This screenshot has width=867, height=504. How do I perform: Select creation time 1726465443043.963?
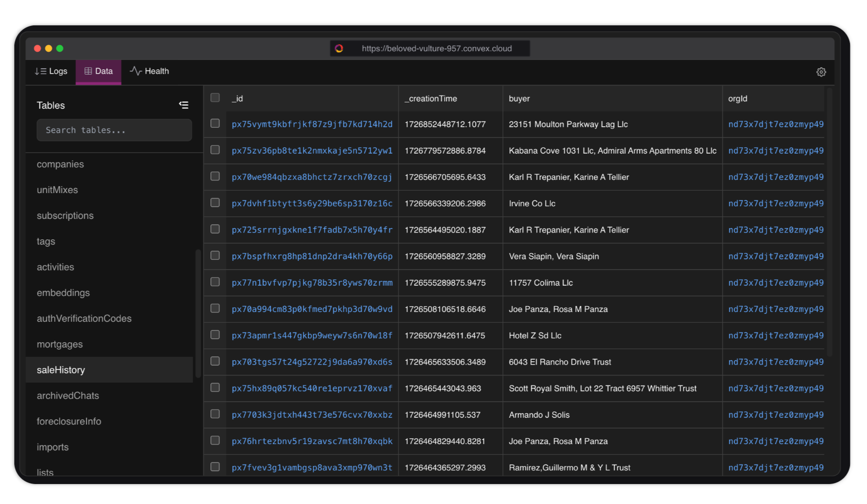click(443, 388)
